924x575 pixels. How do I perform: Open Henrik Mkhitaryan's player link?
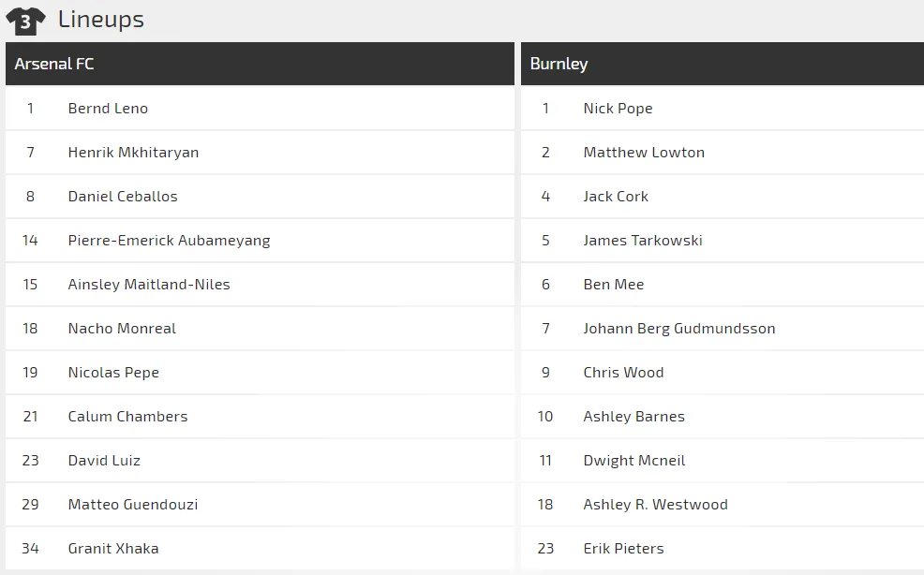[133, 153]
